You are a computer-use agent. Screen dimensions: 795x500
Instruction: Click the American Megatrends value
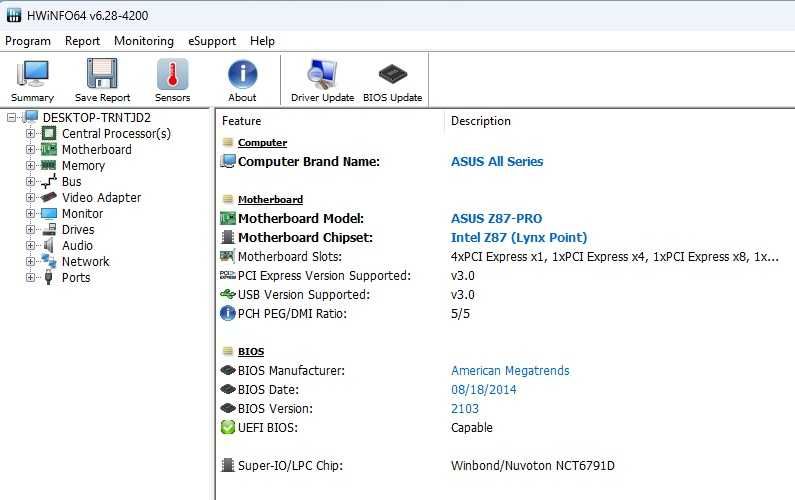click(510, 371)
